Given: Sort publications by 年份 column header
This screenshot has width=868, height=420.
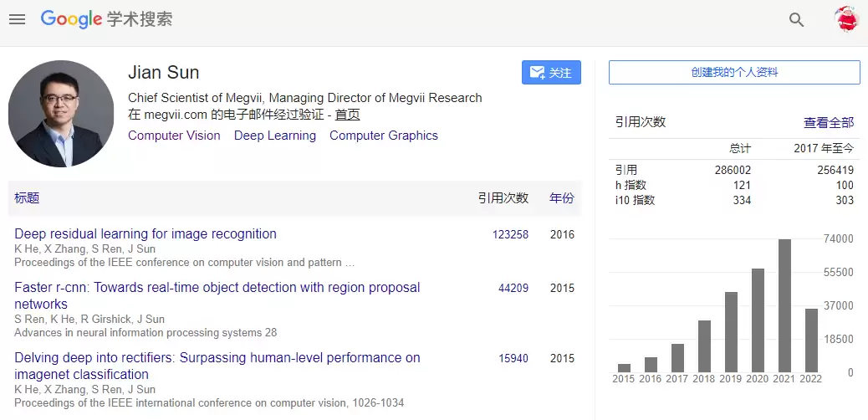Looking at the screenshot, I should (x=561, y=198).
